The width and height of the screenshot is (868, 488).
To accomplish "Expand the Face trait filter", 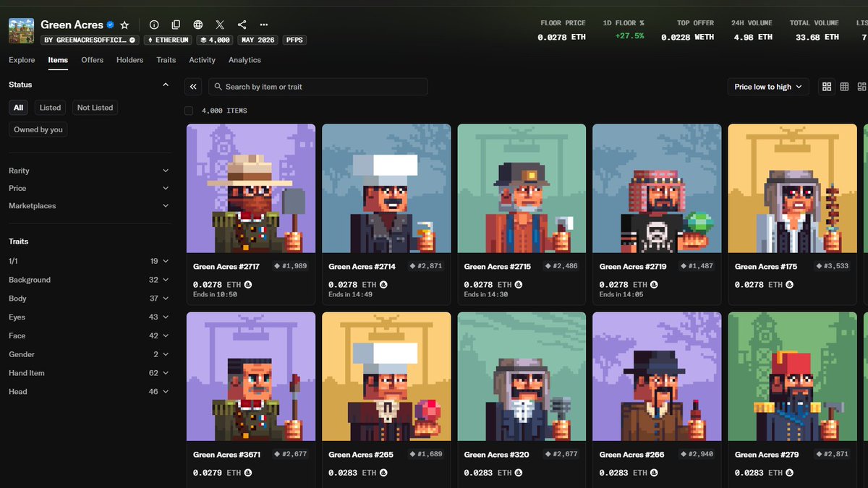I will (90, 336).
